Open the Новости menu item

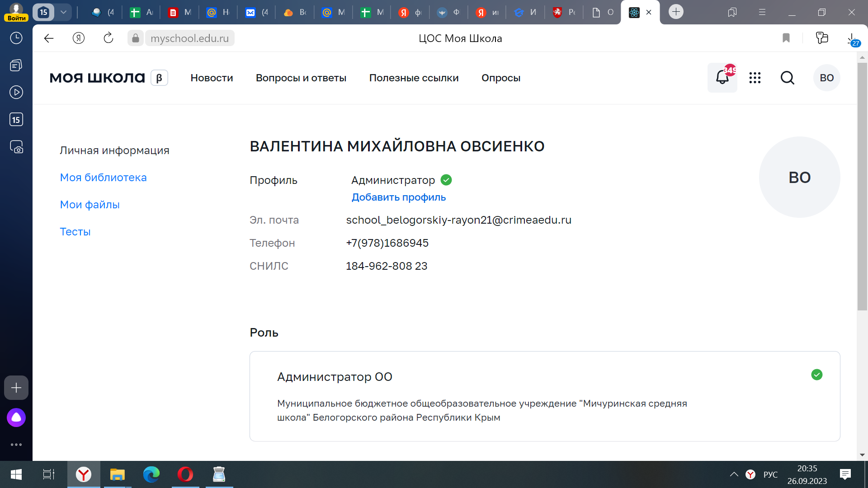point(212,78)
